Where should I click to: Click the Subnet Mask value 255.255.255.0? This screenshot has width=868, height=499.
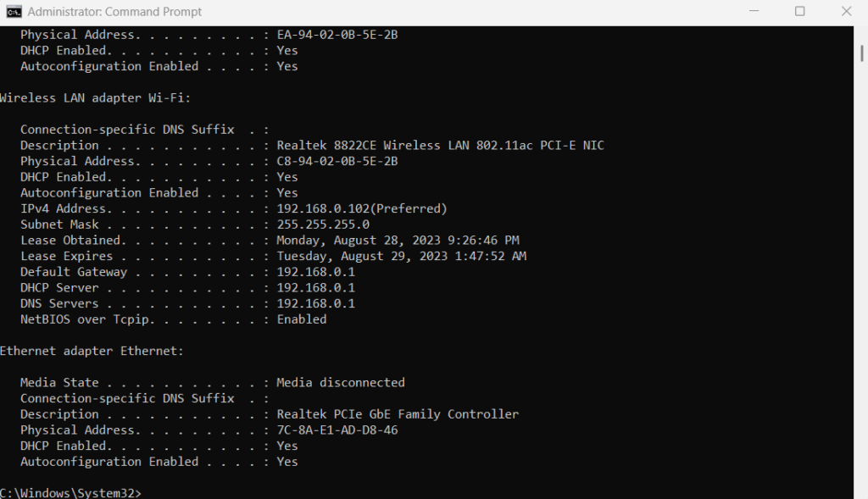pyautogui.click(x=323, y=225)
